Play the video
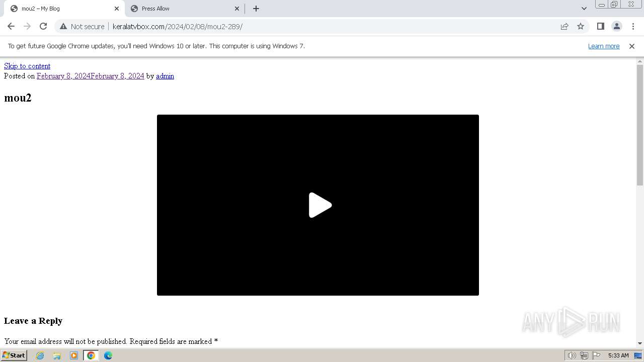Image resolution: width=644 pixels, height=362 pixels. pyautogui.click(x=319, y=205)
